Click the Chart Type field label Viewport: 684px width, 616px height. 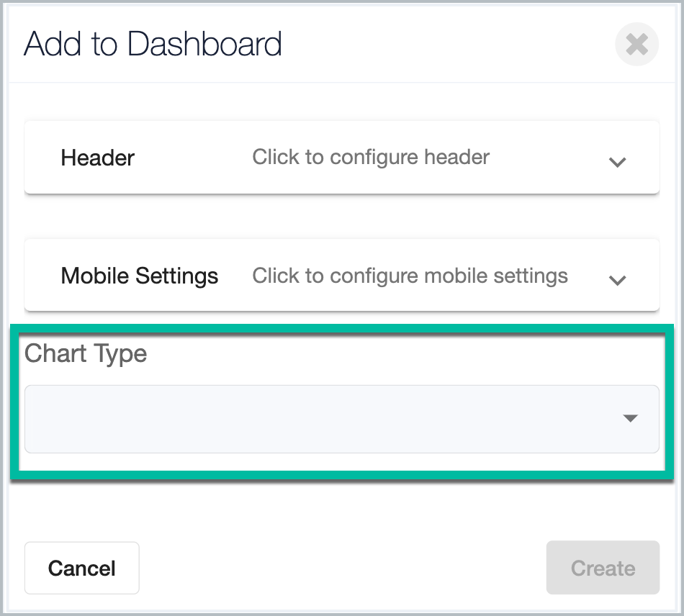point(86,353)
